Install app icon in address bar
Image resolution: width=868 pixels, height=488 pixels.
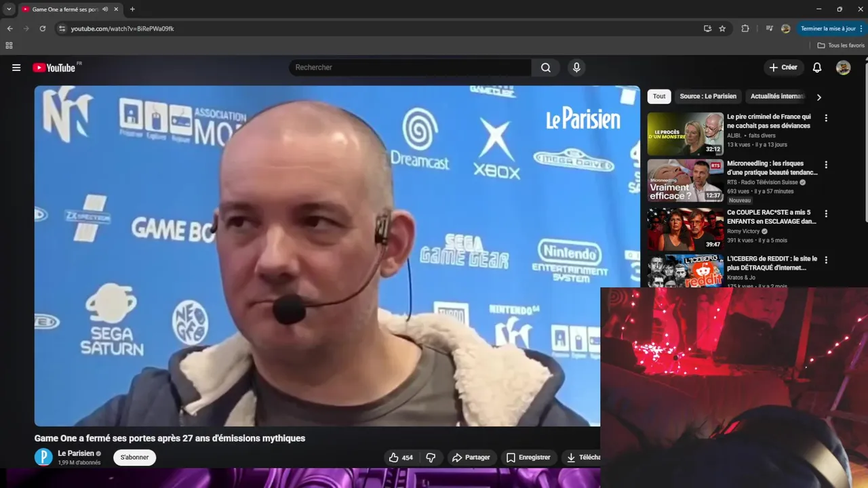tap(707, 28)
